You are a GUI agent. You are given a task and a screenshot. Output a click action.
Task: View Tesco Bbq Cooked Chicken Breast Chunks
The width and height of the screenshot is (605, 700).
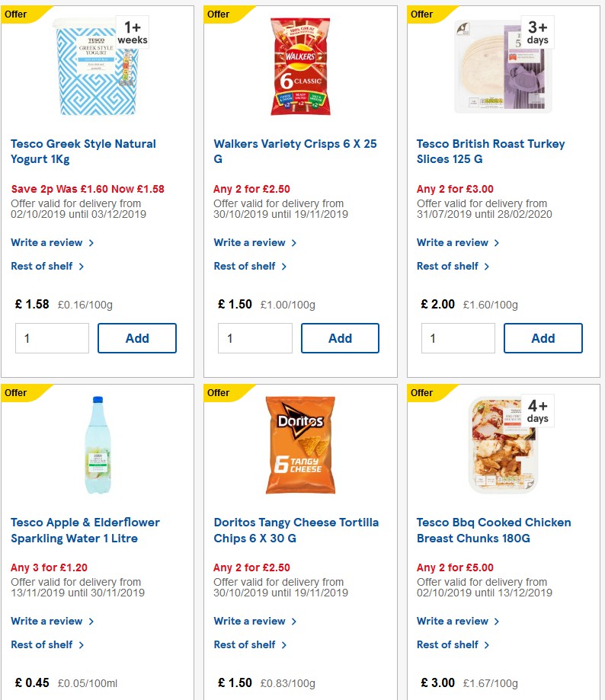(493, 530)
